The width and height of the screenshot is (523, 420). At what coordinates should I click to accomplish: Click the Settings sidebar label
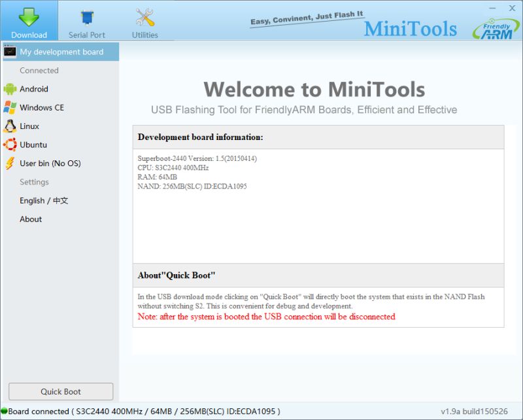pos(34,182)
